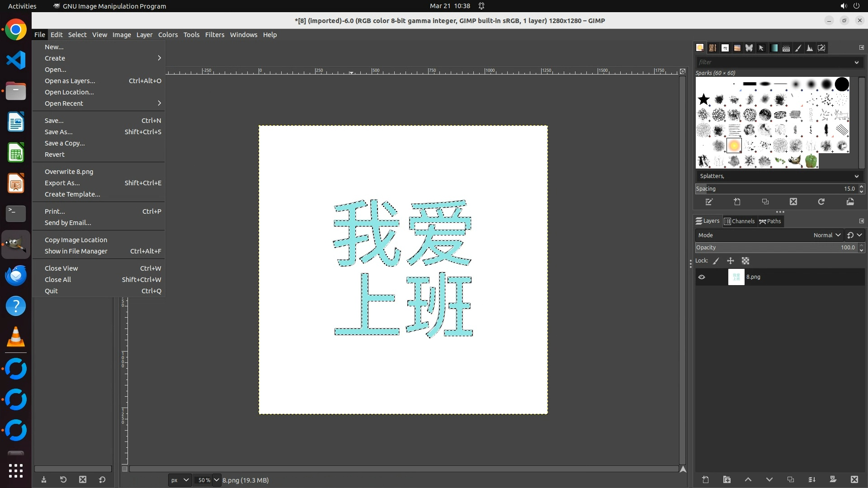The height and width of the screenshot is (488, 868).
Task: Click the layer Opacity slider
Action: coord(775,248)
